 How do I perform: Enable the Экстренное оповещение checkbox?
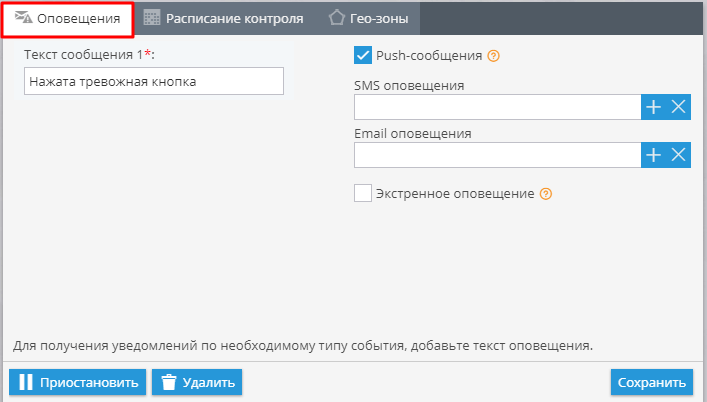(x=363, y=193)
